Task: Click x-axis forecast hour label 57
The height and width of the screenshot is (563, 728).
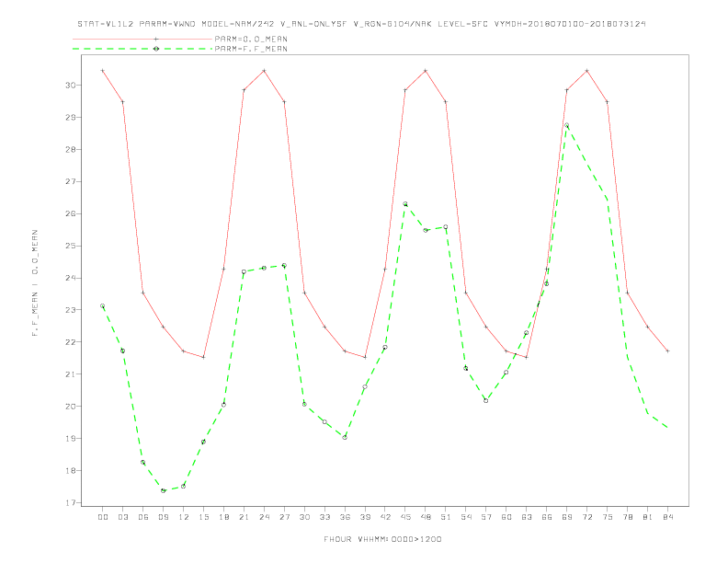Action: 486,517
